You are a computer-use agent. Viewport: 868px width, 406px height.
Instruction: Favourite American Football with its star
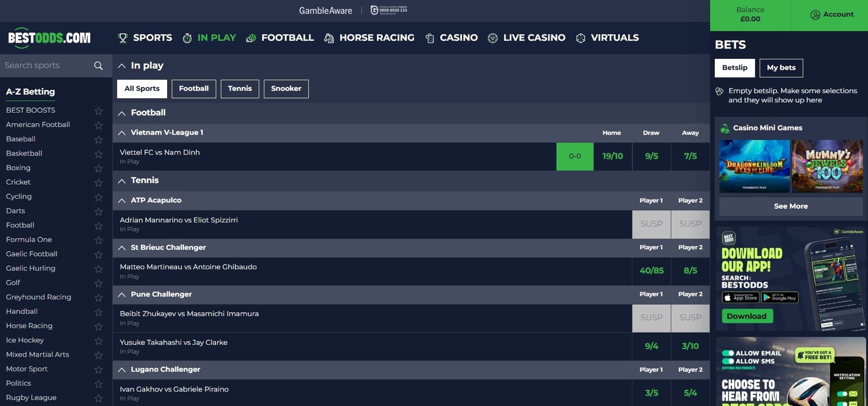(x=99, y=125)
